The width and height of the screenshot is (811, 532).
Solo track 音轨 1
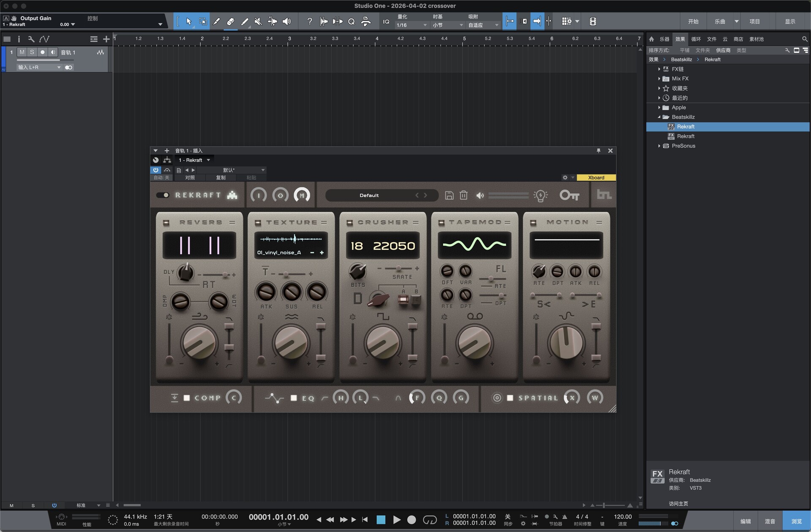pyautogui.click(x=32, y=52)
